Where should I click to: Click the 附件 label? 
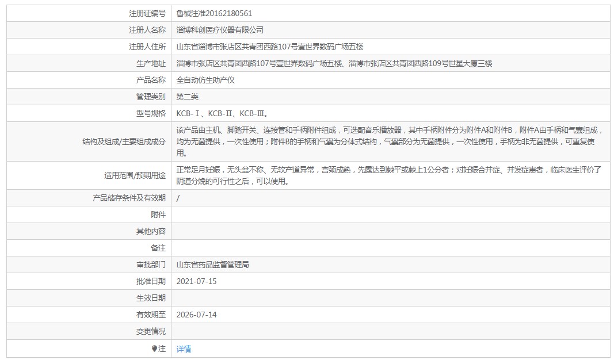[158, 214]
